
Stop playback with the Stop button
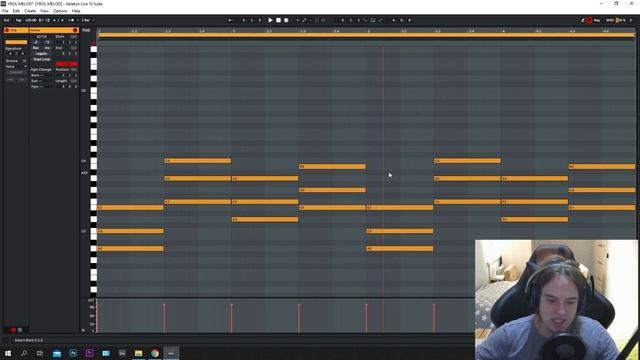(278, 20)
